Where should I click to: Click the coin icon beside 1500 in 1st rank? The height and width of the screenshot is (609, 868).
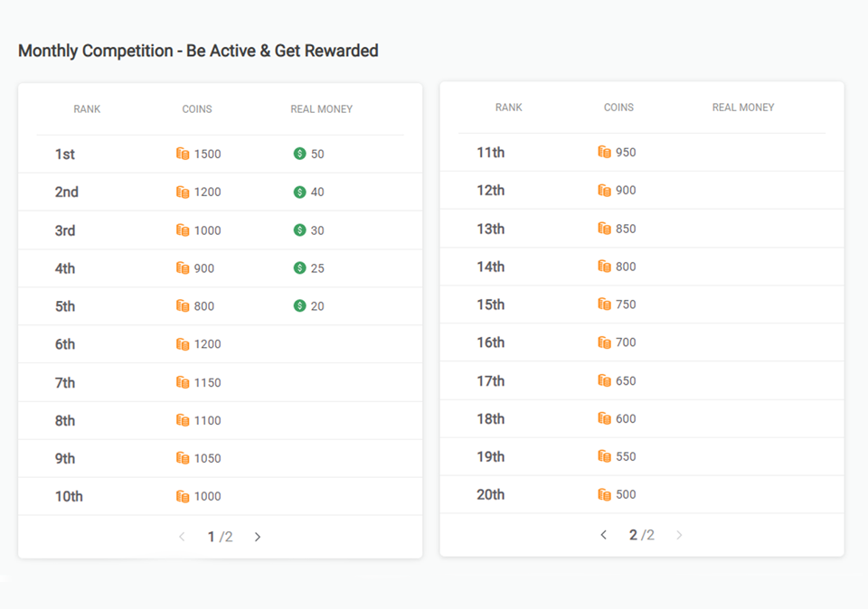click(183, 155)
